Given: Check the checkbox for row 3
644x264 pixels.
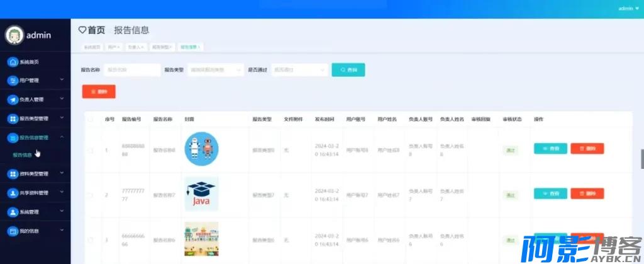Looking at the screenshot, I should (x=91, y=240).
